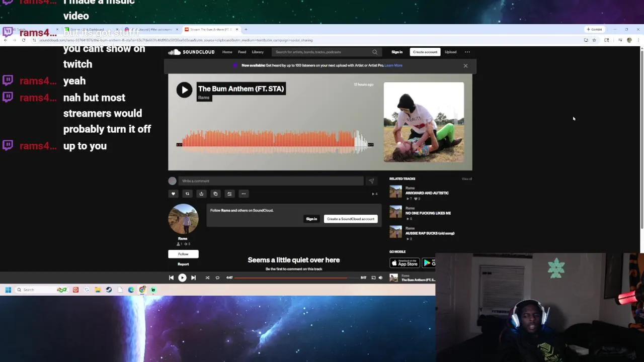This screenshot has height=362, width=644.
Task: Like the track with the heart icon
Action: (x=173, y=194)
